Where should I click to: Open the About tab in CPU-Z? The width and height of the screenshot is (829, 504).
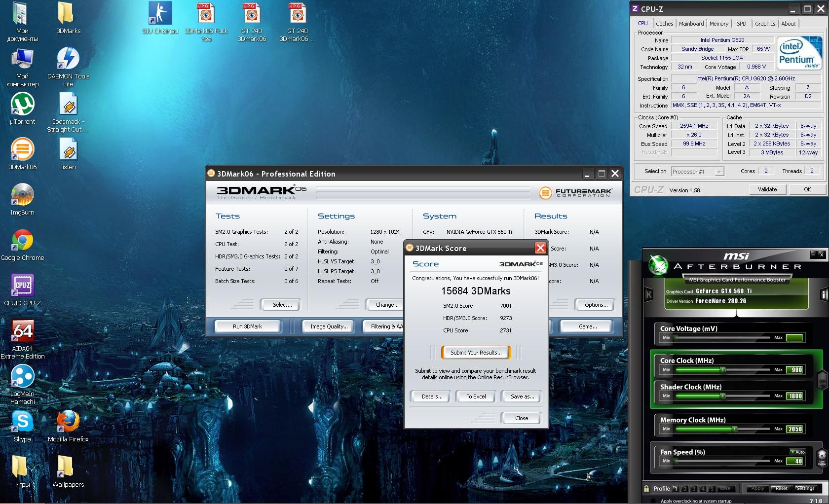pos(788,24)
